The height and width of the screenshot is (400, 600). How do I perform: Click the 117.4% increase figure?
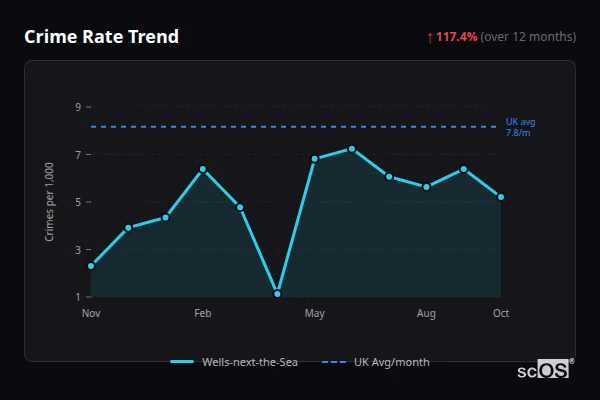457,37
